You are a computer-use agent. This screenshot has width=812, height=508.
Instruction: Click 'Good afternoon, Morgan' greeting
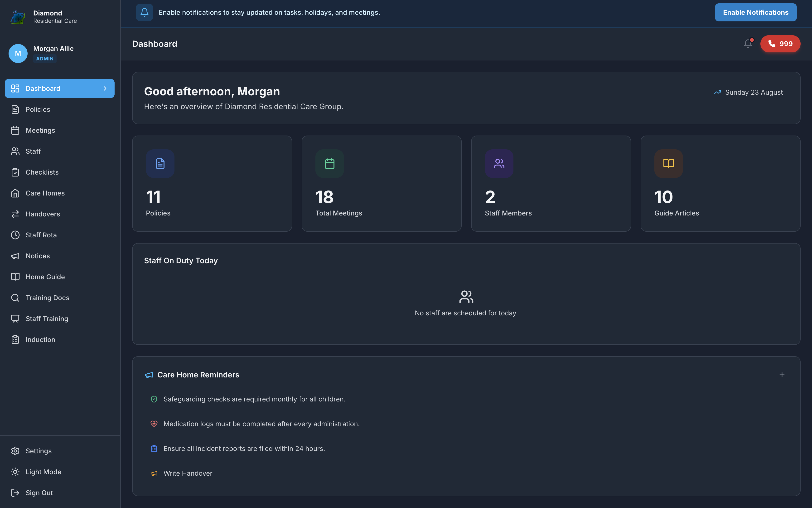pos(212,91)
